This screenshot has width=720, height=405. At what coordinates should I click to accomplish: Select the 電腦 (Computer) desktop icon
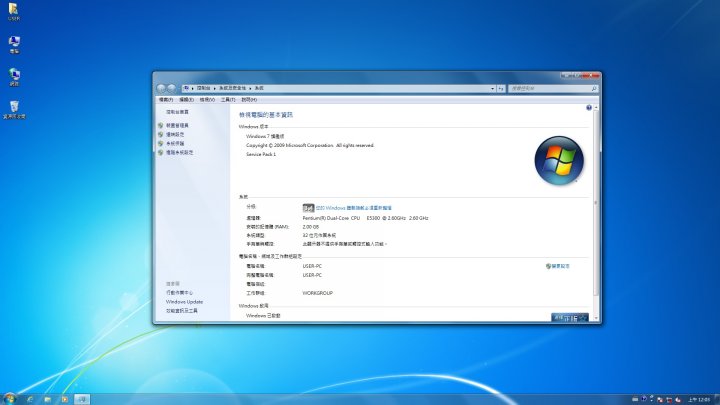pyautogui.click(x=14, y=45)
